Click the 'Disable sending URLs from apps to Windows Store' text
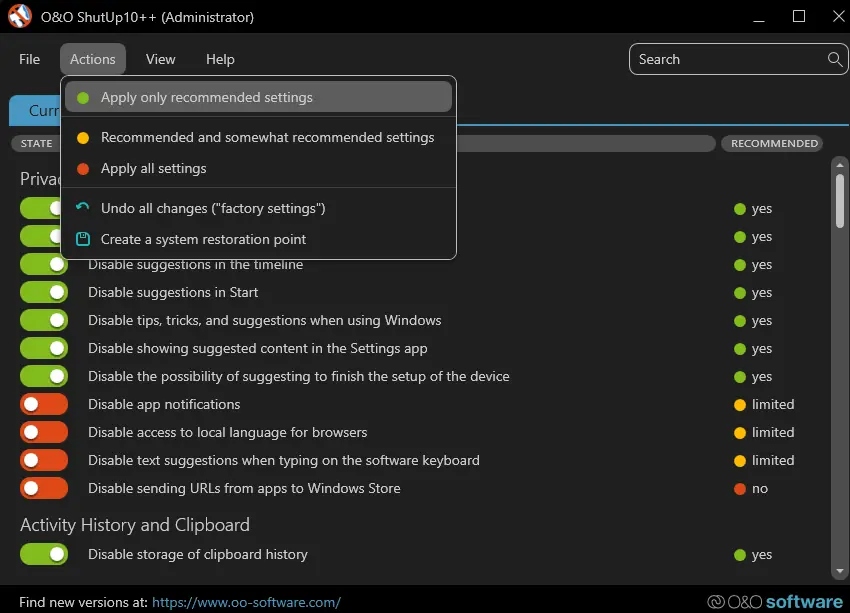 (x=244, y=488)
